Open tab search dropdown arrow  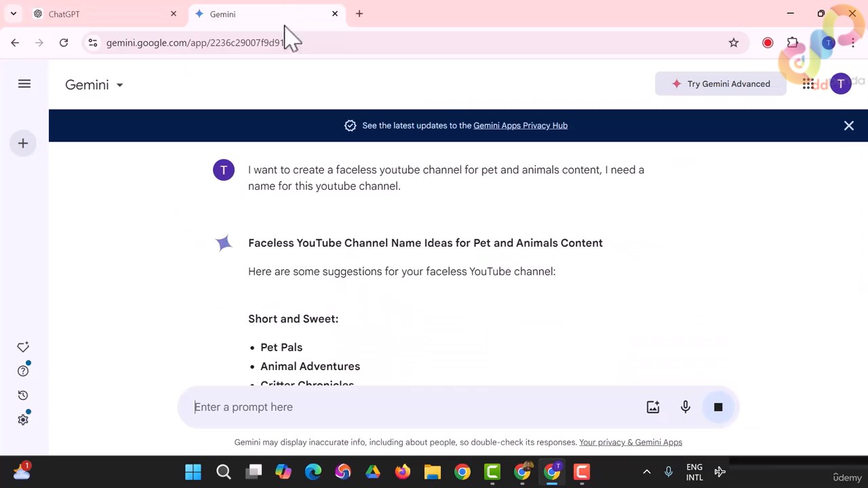pyautogui.click(x=14, y=14)
